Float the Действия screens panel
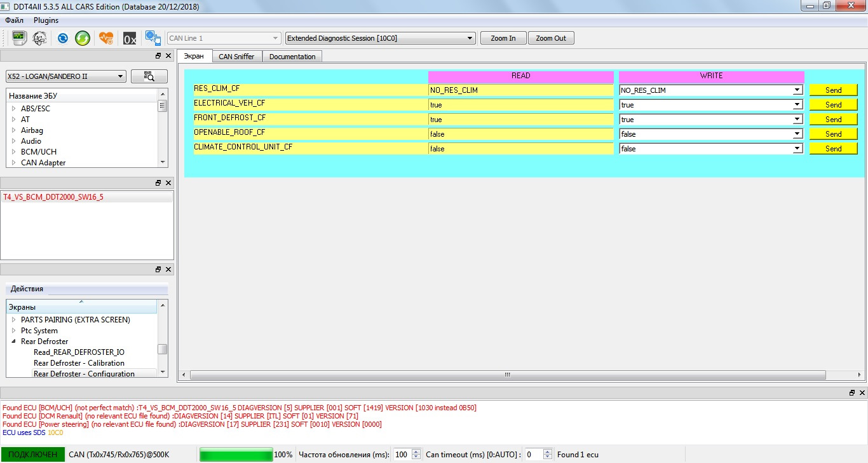The image size is (868, 463). [x=158, y=269]
